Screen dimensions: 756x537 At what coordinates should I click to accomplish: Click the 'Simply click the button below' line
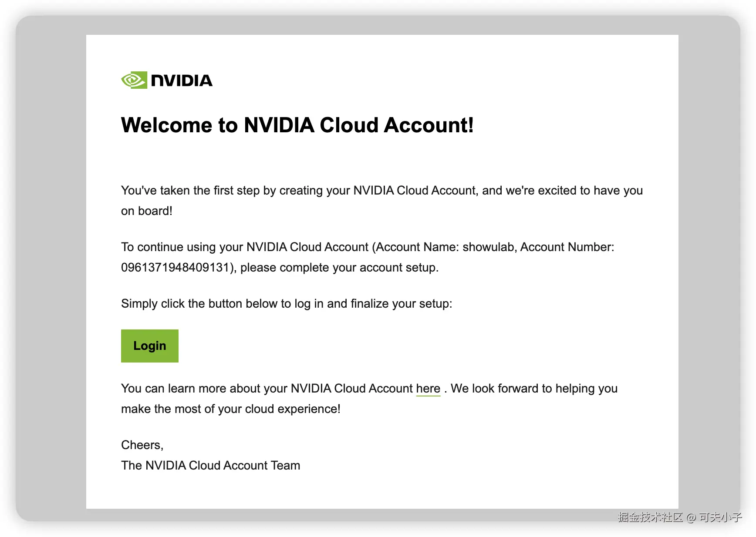pyautogui.click(x=287, y=303)
